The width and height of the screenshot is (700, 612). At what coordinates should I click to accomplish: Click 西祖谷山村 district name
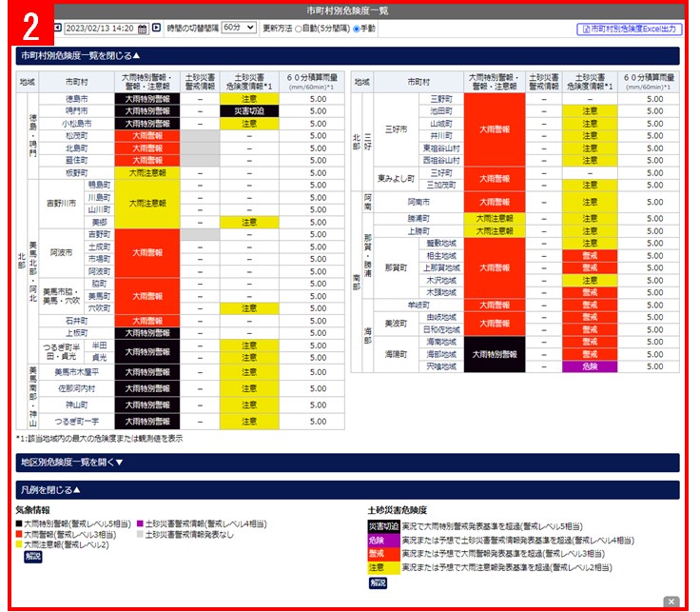pyautogui.click(x=441, y=160)
